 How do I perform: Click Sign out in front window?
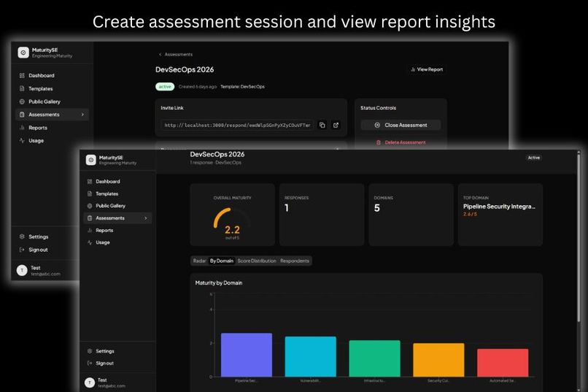pyautogui.click(x=117, y=363)
